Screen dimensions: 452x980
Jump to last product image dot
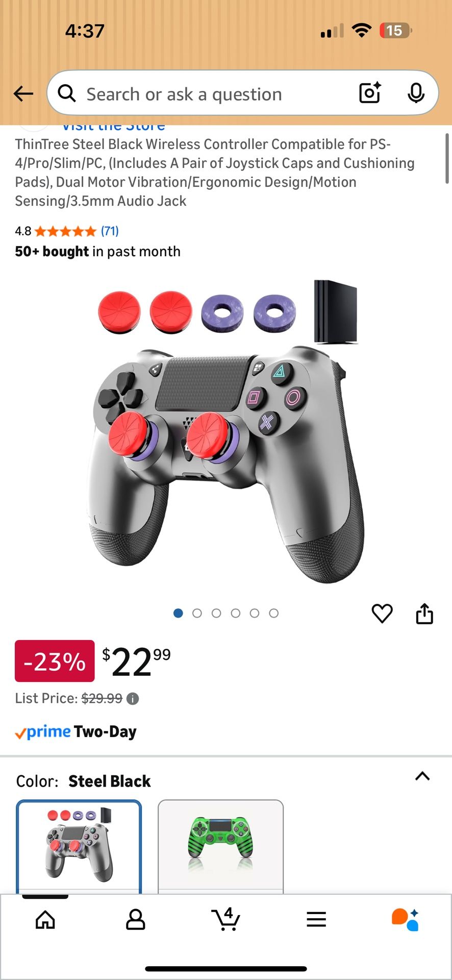click(274, 613)
